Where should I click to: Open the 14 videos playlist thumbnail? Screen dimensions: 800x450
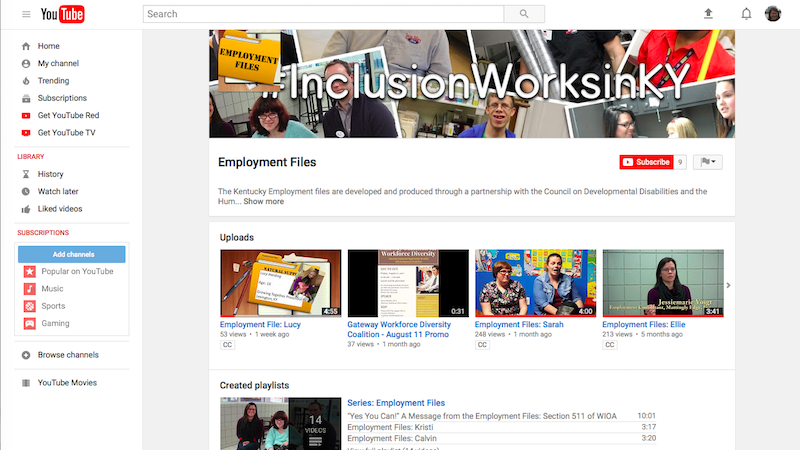tap(281, 423)
